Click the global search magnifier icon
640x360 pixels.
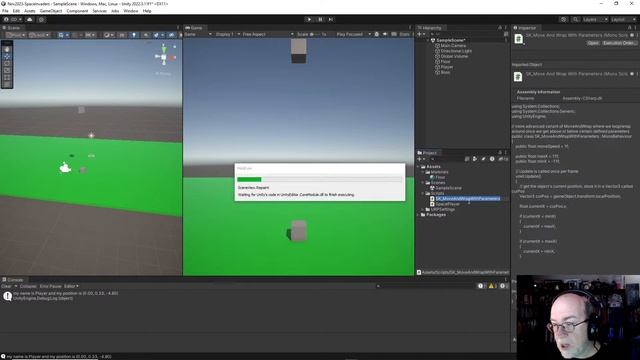click(575, 19)
